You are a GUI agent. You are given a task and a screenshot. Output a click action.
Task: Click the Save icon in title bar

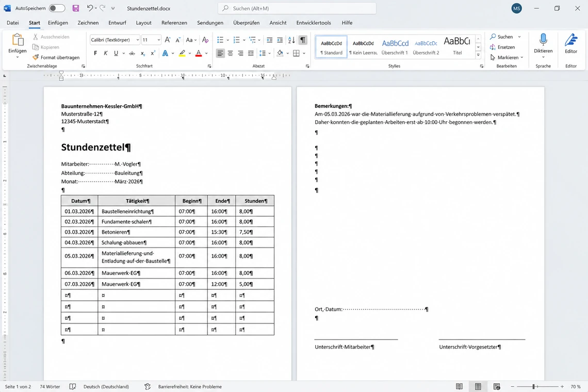point(76,8)
